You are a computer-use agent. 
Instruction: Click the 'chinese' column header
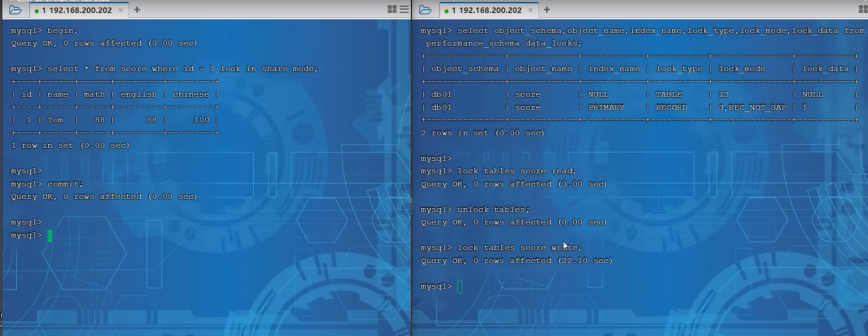pyautogui.click(x=191, y=94)
